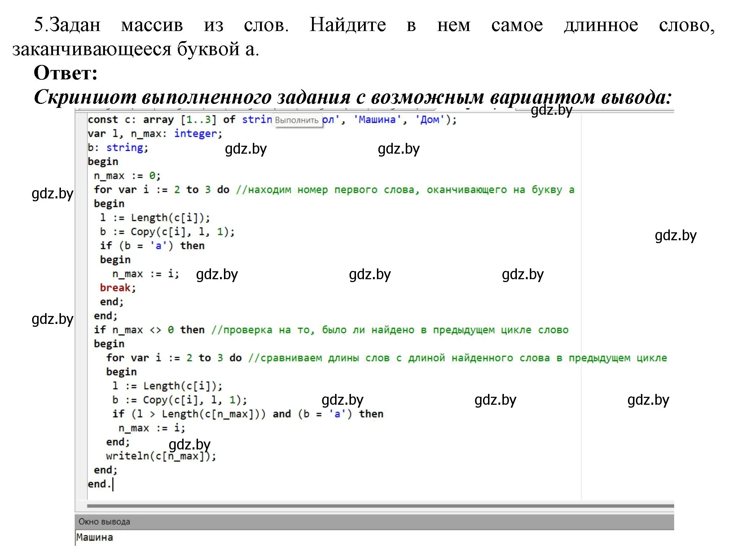Click the comment 'находим номер первого слова'
This screenshot has height=553, width=756.
(328, 190)
